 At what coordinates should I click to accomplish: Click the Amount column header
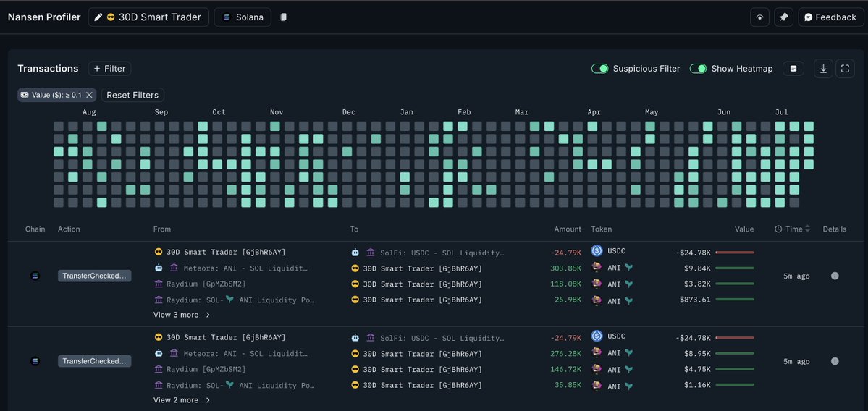pyautogui.click(x=568, y=229)
